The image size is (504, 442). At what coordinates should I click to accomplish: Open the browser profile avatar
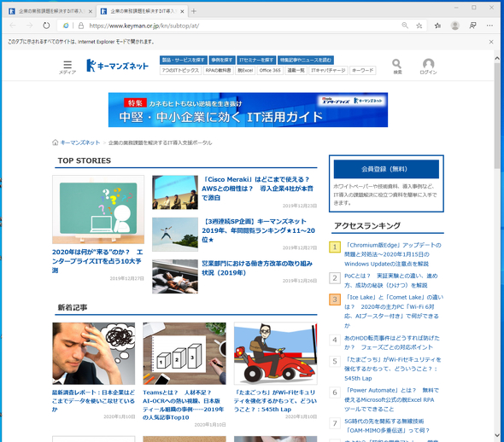pyautogui.click(x=454, y=26)
